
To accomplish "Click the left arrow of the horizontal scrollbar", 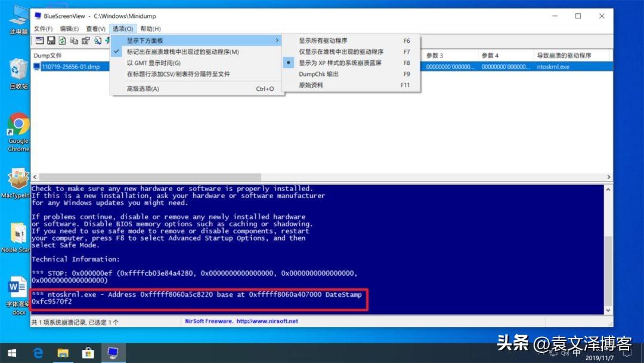I will (x=35, y=177).
